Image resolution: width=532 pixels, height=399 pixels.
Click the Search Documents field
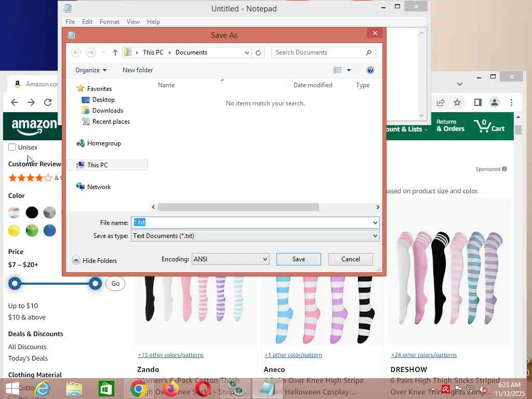319,52
